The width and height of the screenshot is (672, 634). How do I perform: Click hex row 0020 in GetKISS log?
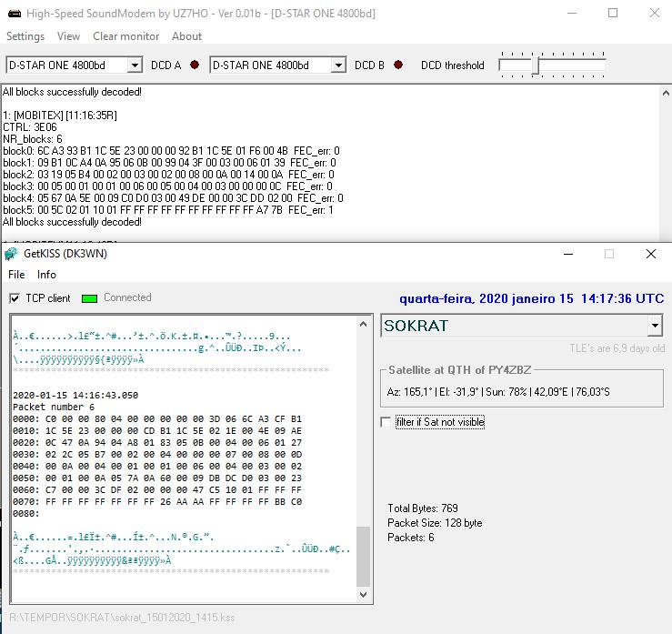[157, 442]
